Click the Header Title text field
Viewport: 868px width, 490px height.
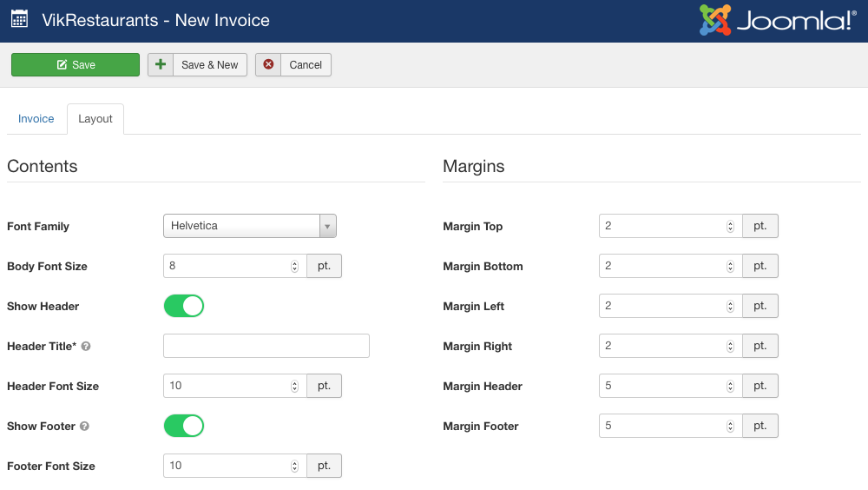tap(266, 346)
